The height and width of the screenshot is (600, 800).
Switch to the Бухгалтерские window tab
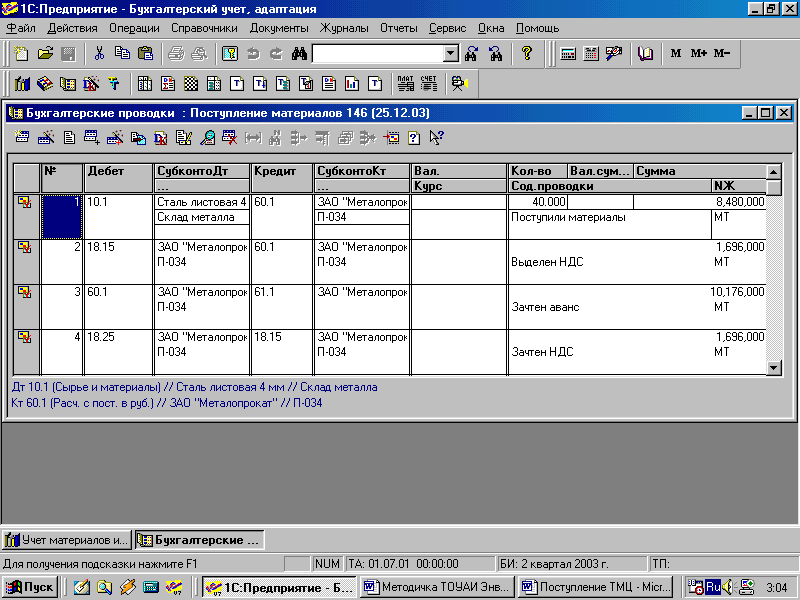click(199, 540)
